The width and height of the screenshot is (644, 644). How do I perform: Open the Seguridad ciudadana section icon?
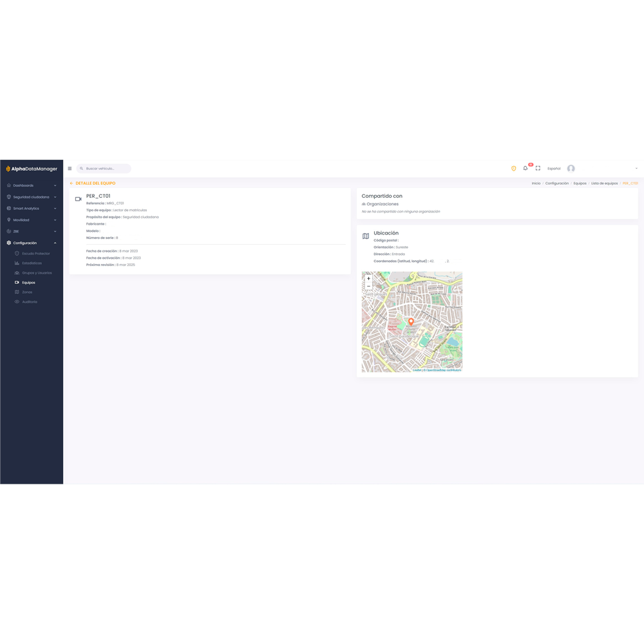pyautogui.click(x=8, y=197)
